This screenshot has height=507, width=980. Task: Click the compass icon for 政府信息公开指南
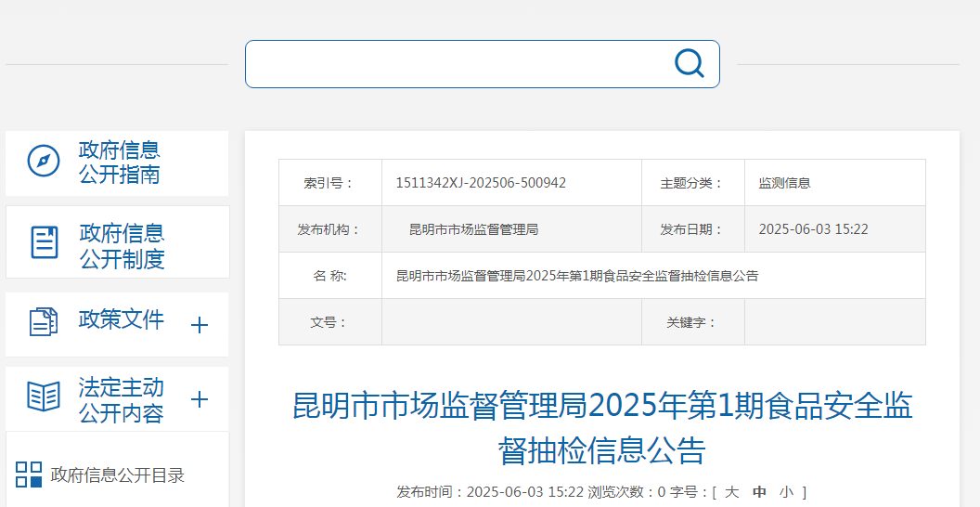[44, 162]
